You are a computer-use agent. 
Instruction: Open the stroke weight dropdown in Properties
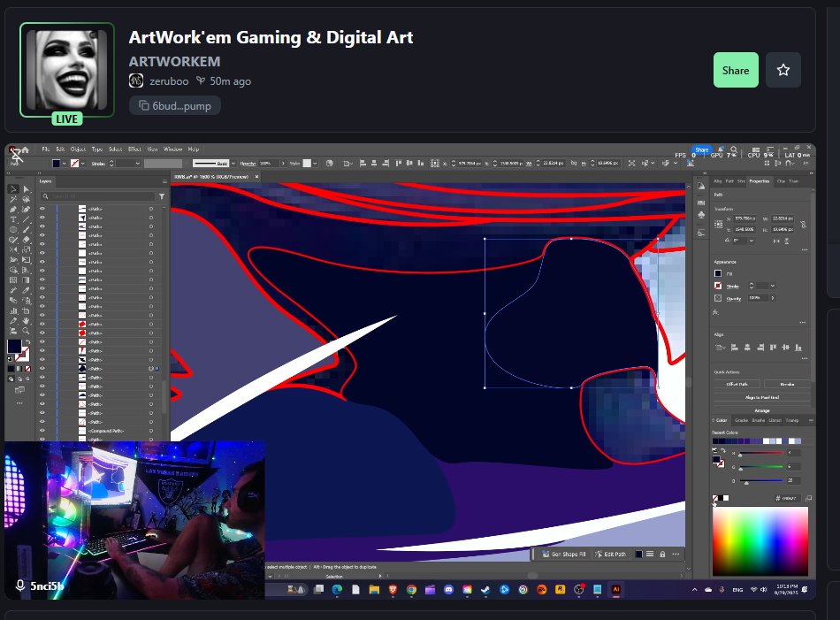(772, 286)
